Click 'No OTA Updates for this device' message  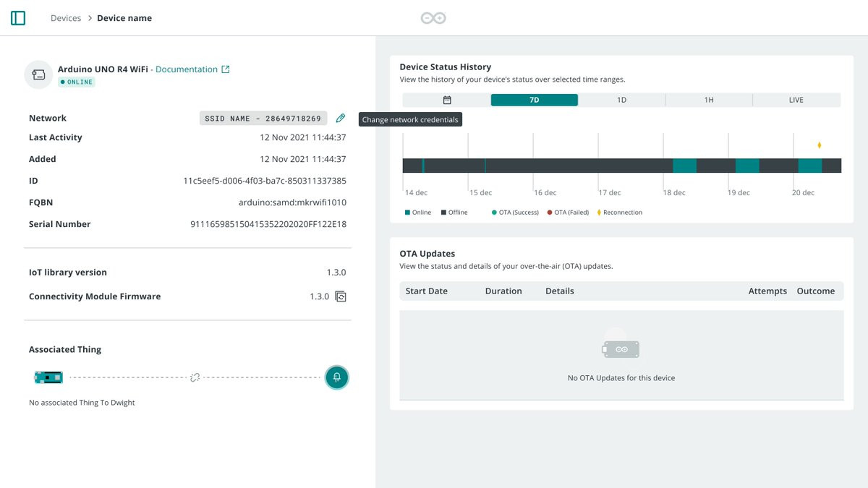pos(621,378)
